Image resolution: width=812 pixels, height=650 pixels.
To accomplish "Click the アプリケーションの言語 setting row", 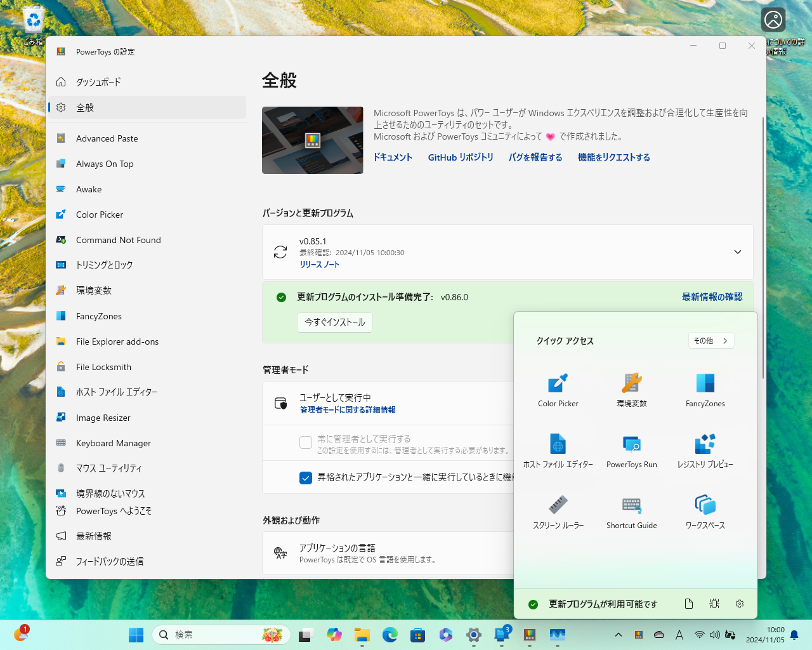I will coord(388,554).
